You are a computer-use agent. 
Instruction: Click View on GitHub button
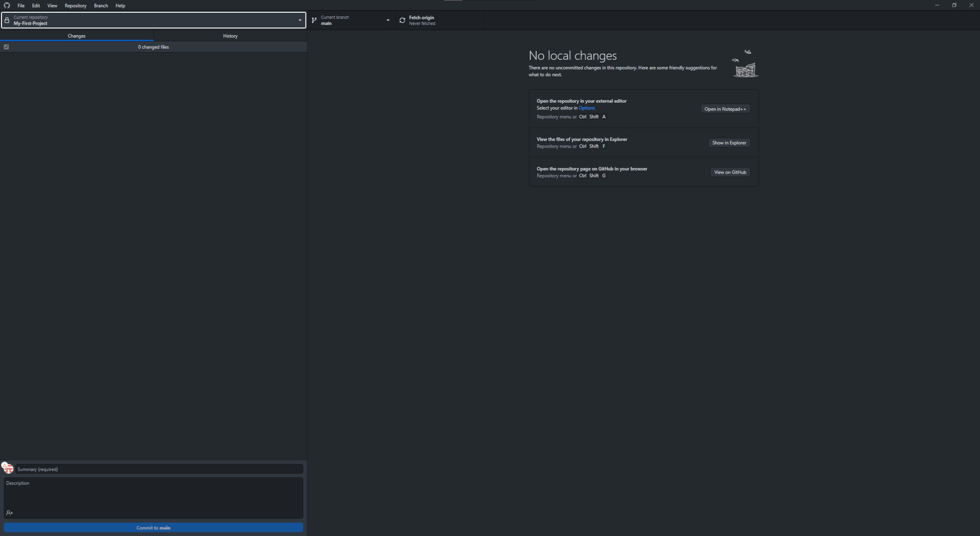point(730,172)
